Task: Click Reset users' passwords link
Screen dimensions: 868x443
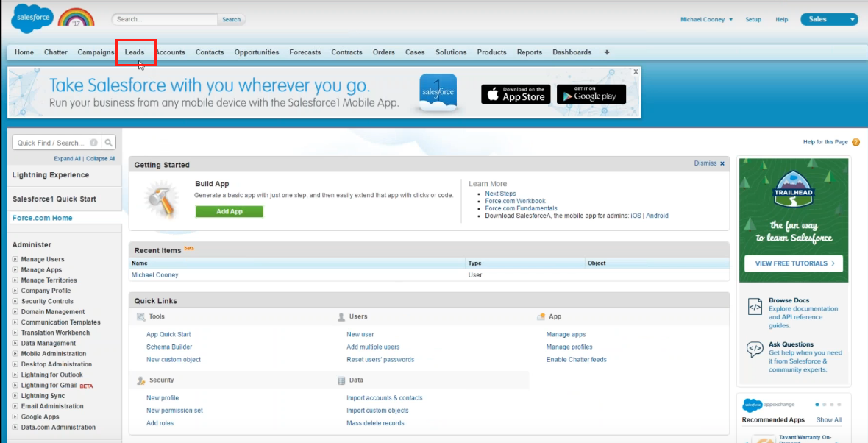Action: [x=380, y=360]
